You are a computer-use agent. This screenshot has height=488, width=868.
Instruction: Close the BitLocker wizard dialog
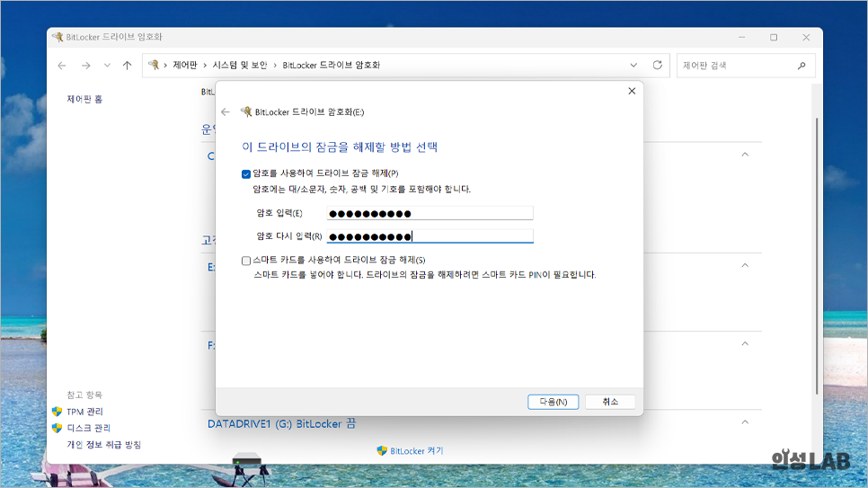(632, 91)
